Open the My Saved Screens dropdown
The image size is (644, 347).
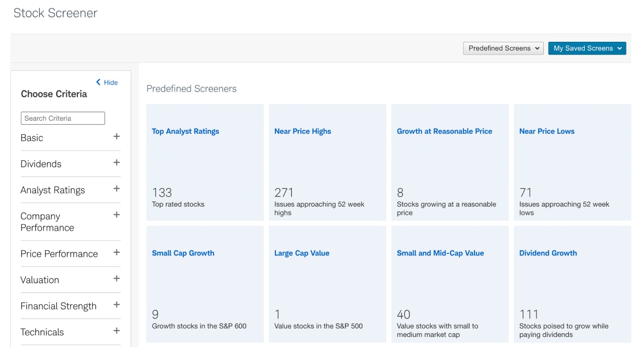click(587, 48)
